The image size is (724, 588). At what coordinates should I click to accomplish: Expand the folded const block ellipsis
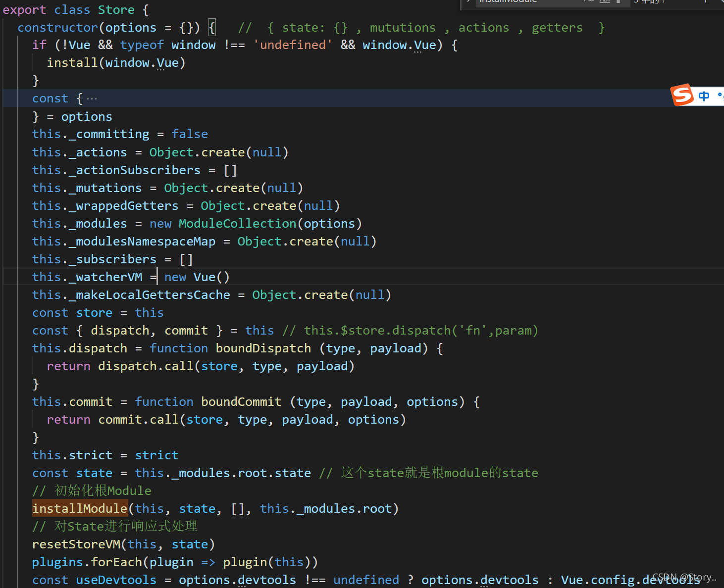pos(92,98)
